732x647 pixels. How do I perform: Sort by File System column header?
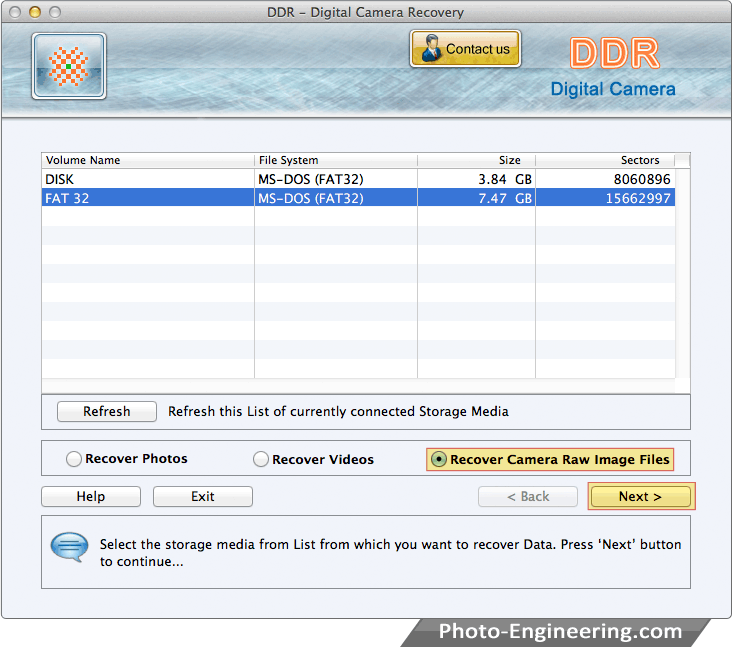pos(336,160)
